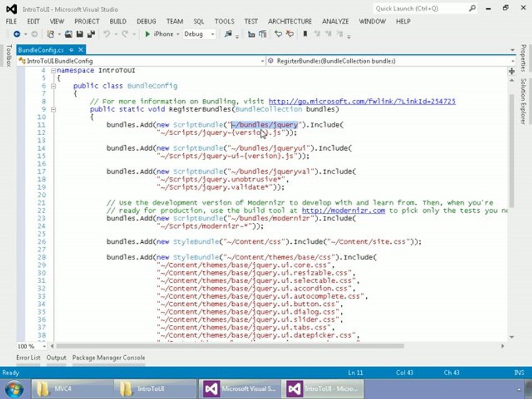Click the increase indent toolbar icon
The image size is (532, 399).
tap(263, 34)
